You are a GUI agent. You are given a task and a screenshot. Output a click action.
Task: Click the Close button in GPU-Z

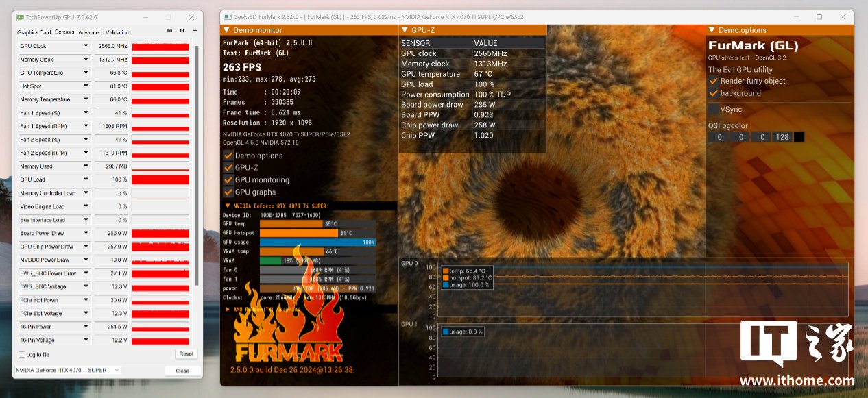[x=182, y=371]
